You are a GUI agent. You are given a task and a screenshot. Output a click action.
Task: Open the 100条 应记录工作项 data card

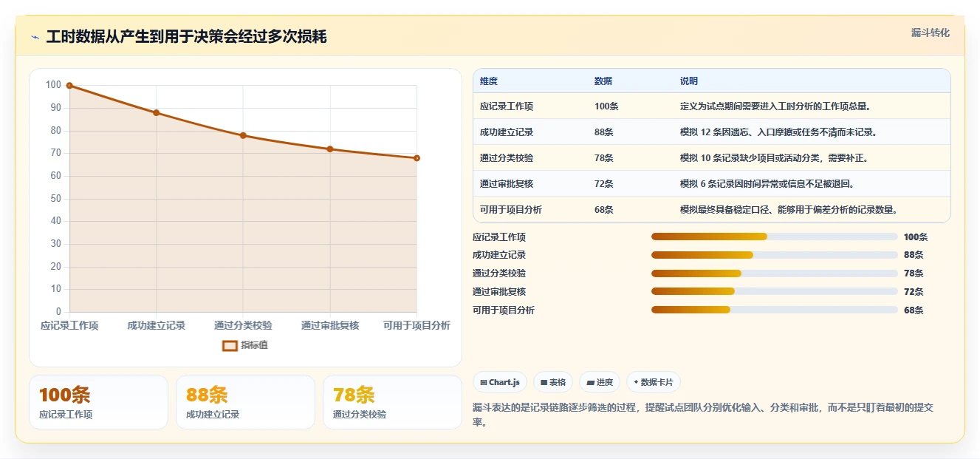click(x=98, y=402)
